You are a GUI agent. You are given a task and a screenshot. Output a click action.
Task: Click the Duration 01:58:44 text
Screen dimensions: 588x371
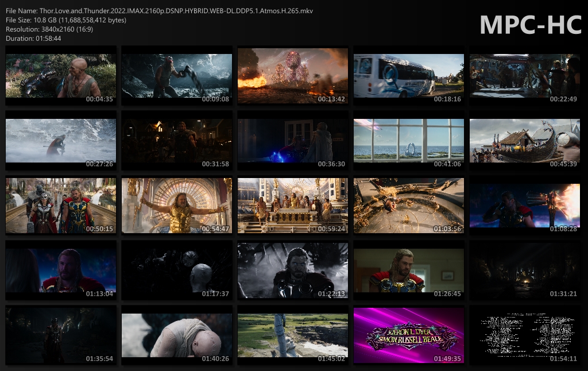[x=33, y=38]
